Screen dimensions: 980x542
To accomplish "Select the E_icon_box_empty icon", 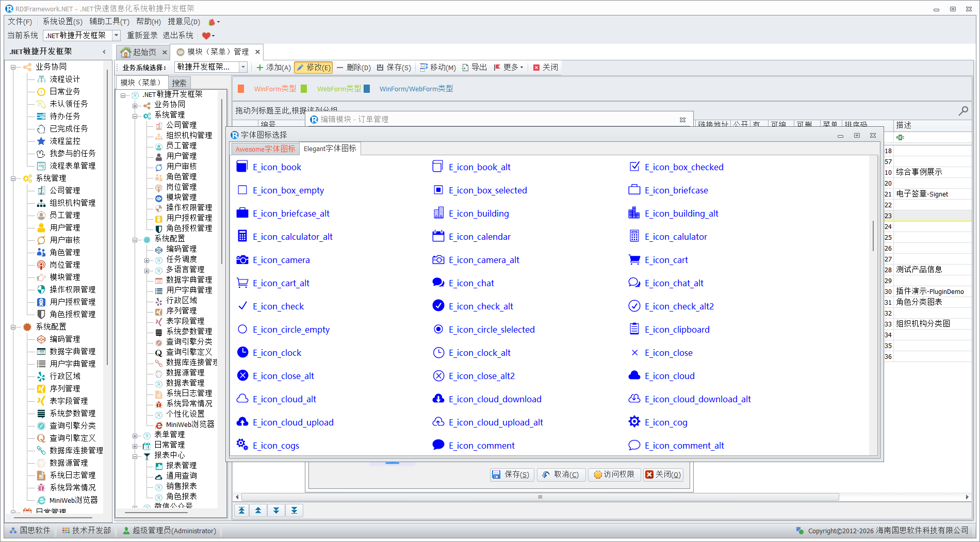I will coord(288,190).
